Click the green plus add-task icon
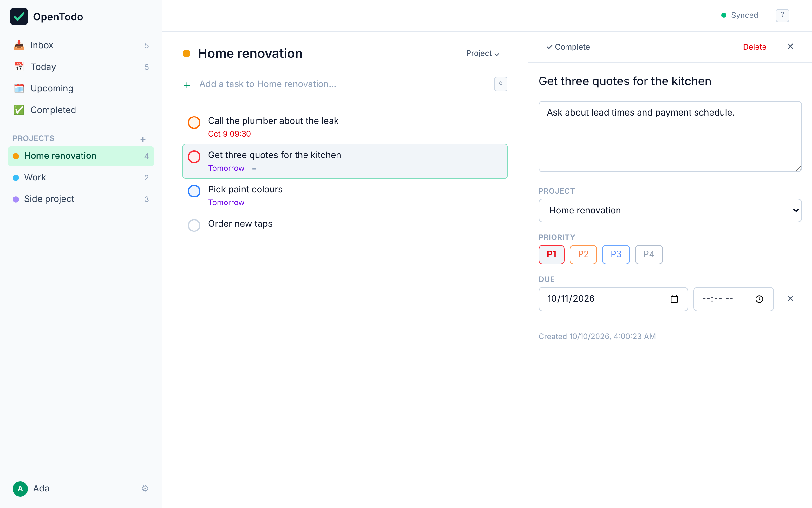This screenshot has width=812, height=508. click(x=187, y=85)
